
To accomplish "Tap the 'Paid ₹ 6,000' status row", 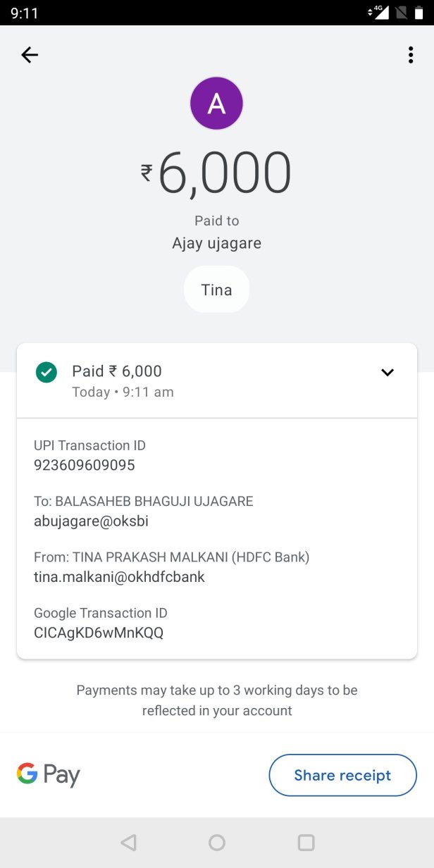I will 117,371.
